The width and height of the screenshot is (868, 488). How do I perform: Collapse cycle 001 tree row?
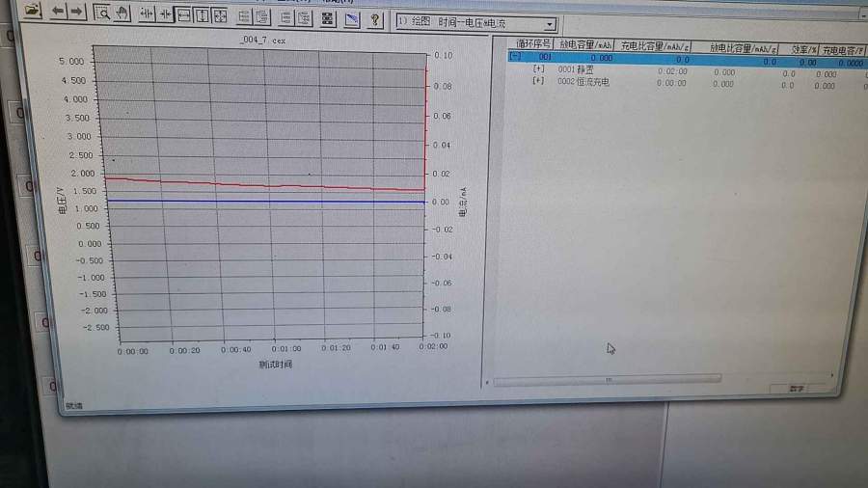pos(515,56)
